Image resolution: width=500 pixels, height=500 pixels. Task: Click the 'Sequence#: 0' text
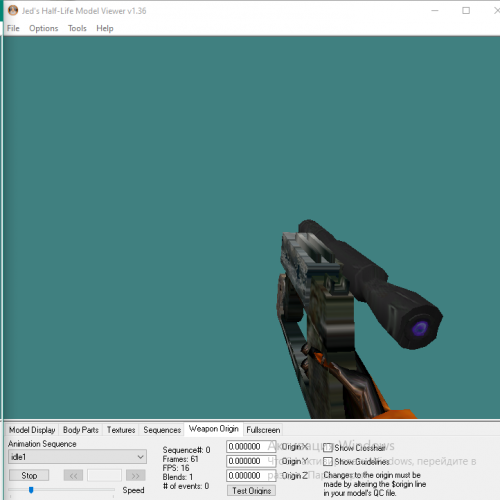tap(186, 450)
